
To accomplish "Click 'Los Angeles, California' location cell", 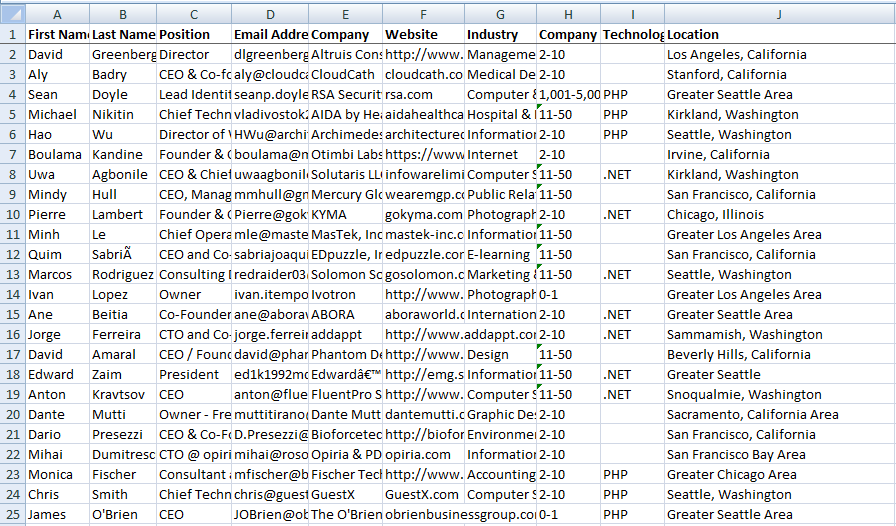I will [779, 54].
